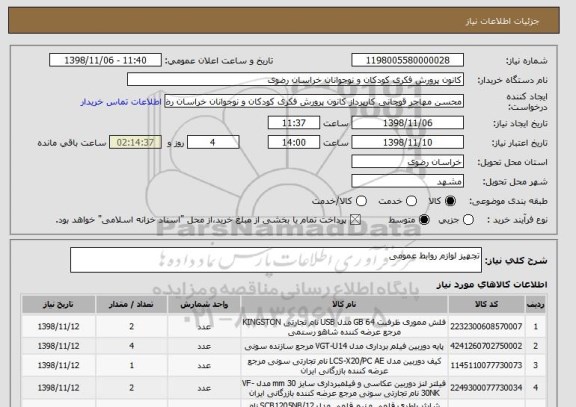576x407 pixels.
Task: Toggle the اسناد خزانه اسلامی payment checkbox
Action: 355,220
